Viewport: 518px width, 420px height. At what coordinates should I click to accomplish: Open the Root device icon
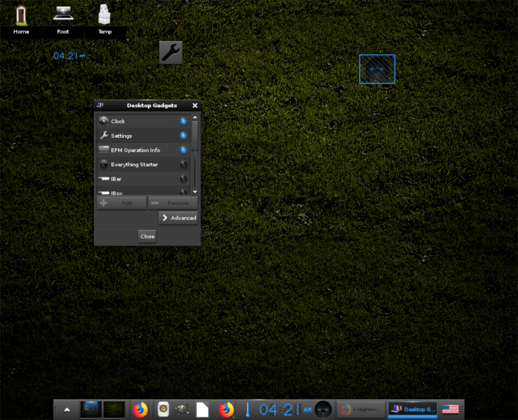coord(63,15)
